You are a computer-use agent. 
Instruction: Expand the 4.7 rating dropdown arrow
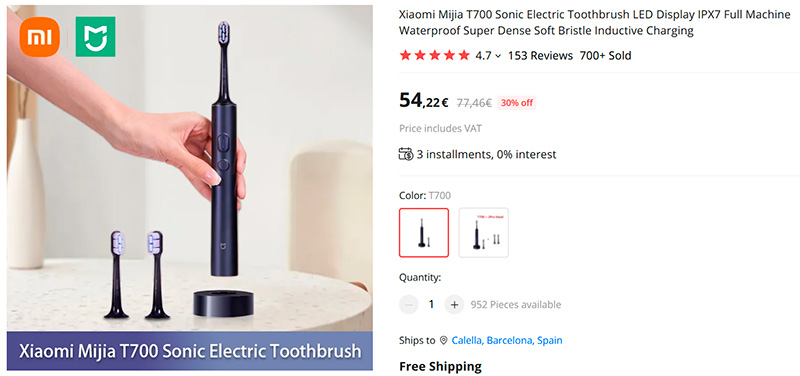pyautogui.click(x=498, y=56)
